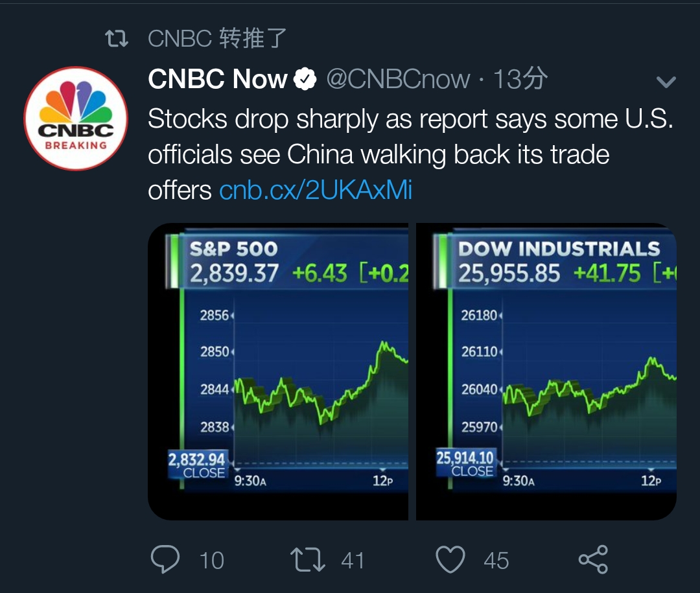This screenshot has width=700, height=593.
Task: Click the like count 45
Action: [496, 561]
